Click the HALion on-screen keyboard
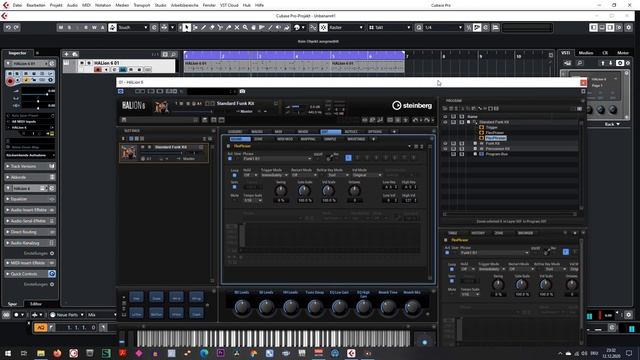Screen dimensions: 640x360 tap(273, 338)
